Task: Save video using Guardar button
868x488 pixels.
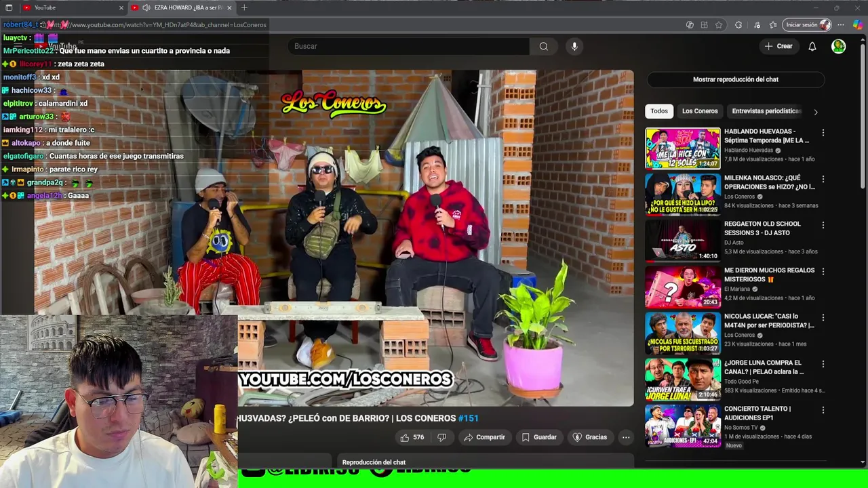Action: (539, 437)
